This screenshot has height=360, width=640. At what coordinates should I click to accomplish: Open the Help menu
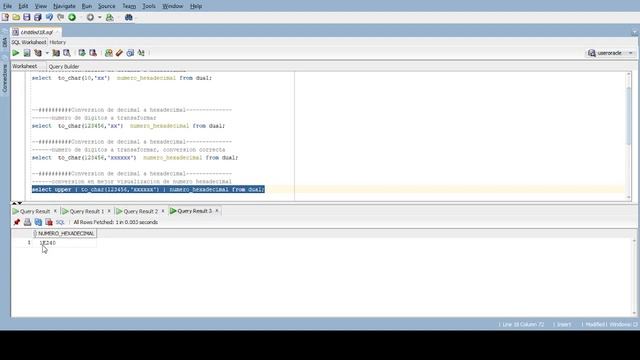[196, 6]
